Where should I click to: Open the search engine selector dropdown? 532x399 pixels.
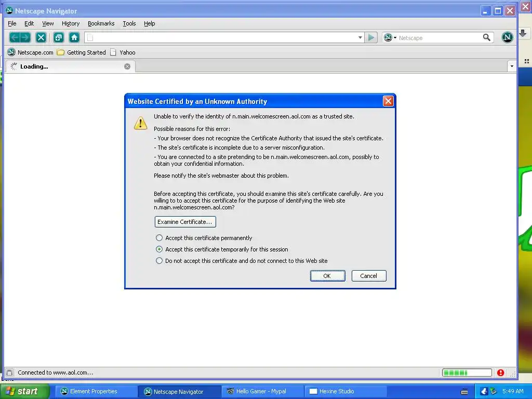(390, 37)
